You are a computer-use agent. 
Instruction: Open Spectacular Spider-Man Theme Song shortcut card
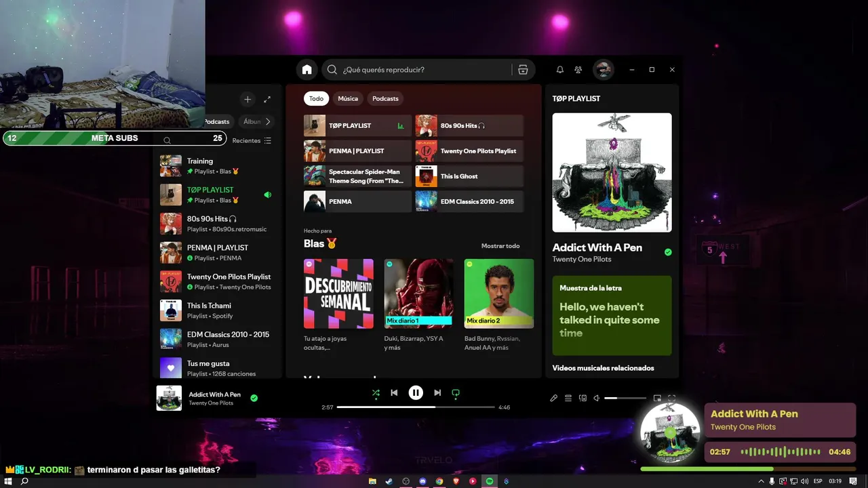pos(357,176)
